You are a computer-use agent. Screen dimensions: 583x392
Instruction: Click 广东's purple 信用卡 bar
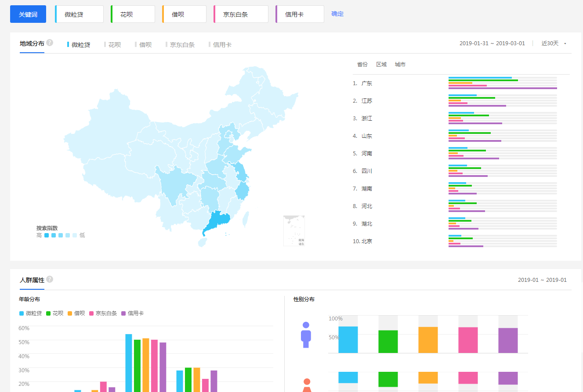tap(503, 88)
